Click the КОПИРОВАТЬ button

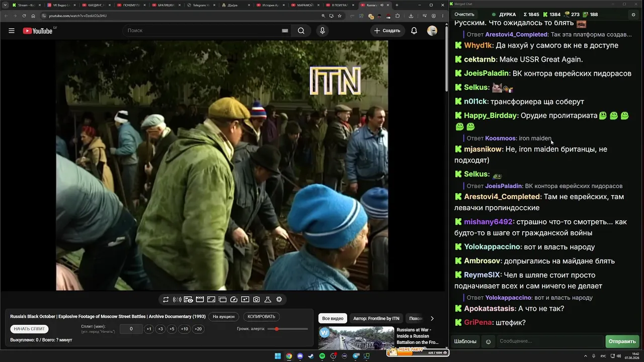pos(262,317)
